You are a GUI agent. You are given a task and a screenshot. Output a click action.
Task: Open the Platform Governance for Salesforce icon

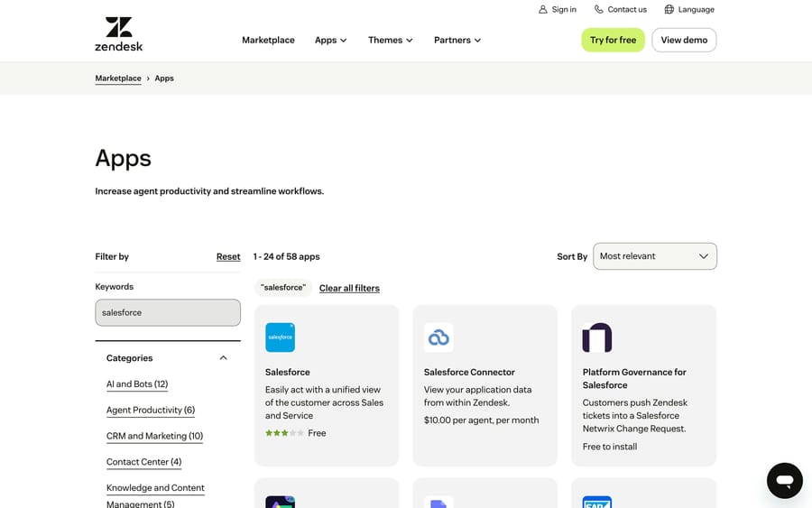click(597, 337)
